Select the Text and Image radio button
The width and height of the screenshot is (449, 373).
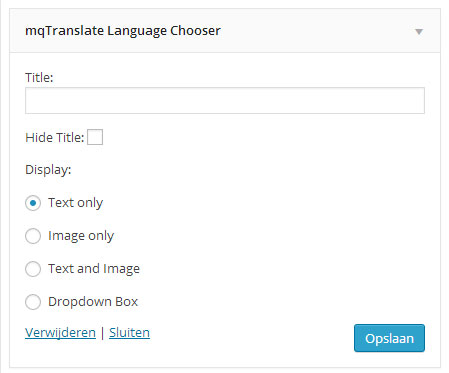pyautogui.click(x=33, y=269)
